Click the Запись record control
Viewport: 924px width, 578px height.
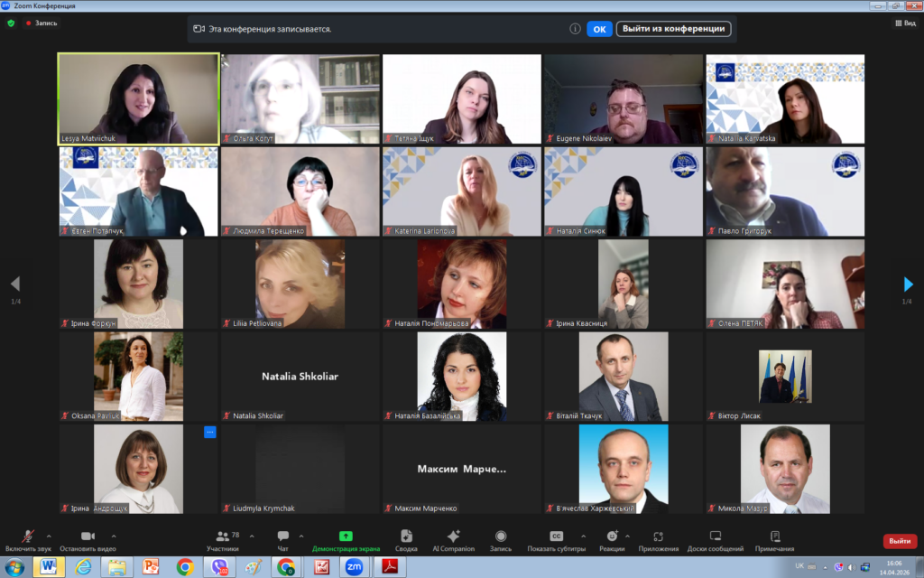pyautogui.click(x=500, y=539)
